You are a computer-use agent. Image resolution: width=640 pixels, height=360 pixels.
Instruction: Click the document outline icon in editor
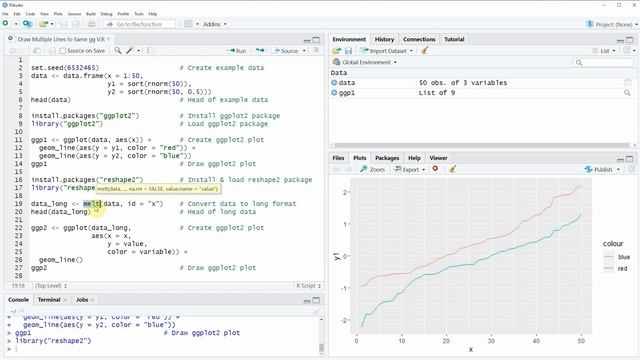pyautogui.click(x=316, y=50)
